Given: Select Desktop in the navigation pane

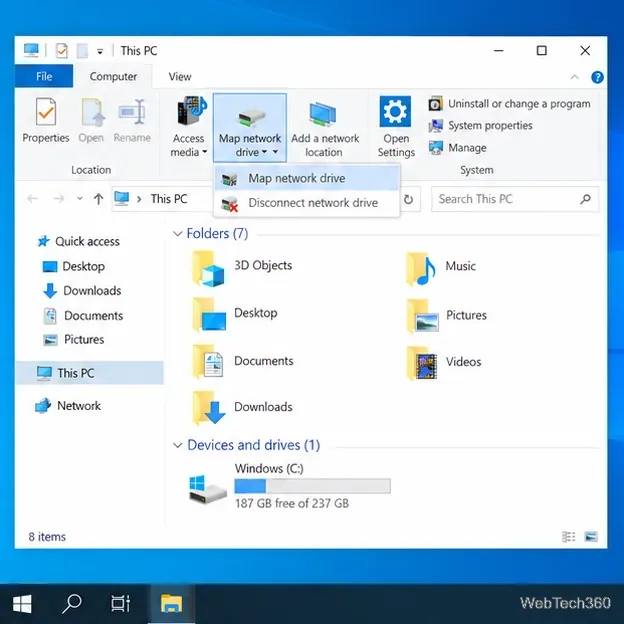Looking at the screenshot, I should tap(74, 266).
